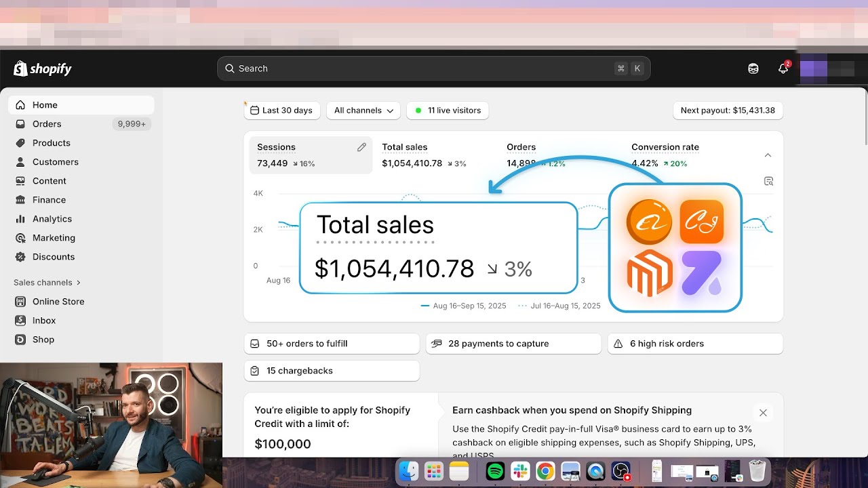Viewport: 868px width, 488px height.
Task: Dismiss the Shopify Shipping cashback banner
Action: [763, 413]
